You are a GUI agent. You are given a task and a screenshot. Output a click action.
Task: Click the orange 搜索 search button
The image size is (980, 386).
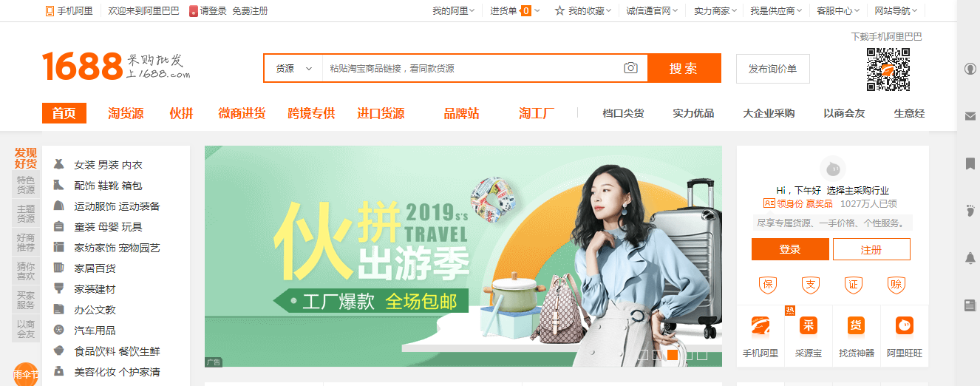684,68
